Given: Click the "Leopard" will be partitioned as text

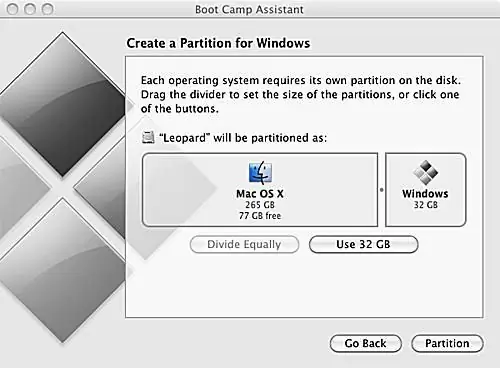Looking at the screenshot, I should (x=243, y=138).
